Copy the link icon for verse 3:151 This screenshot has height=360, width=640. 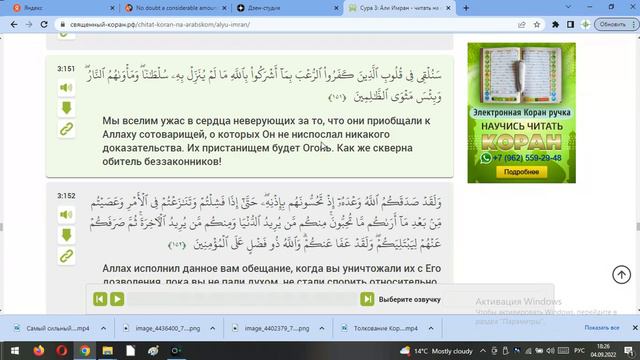coord(66,129)
